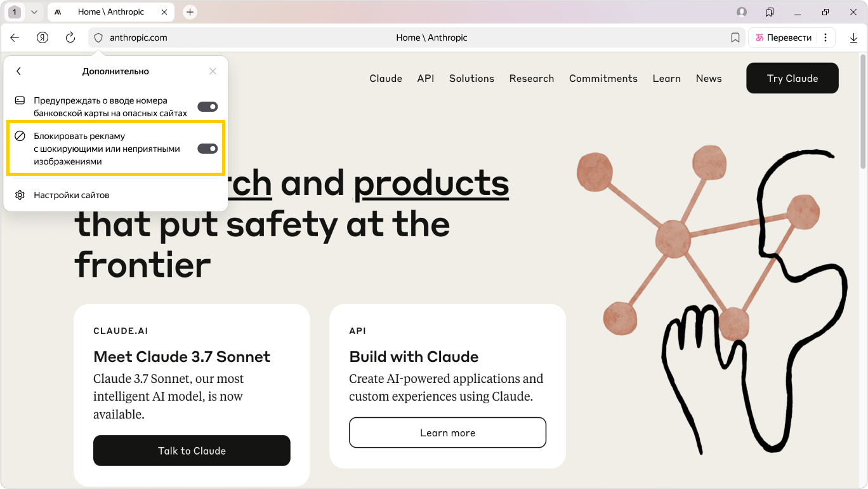Click the Learn more button
Image resolution: width=868 pixels, height=489 pixels.
tap(447, 432)
